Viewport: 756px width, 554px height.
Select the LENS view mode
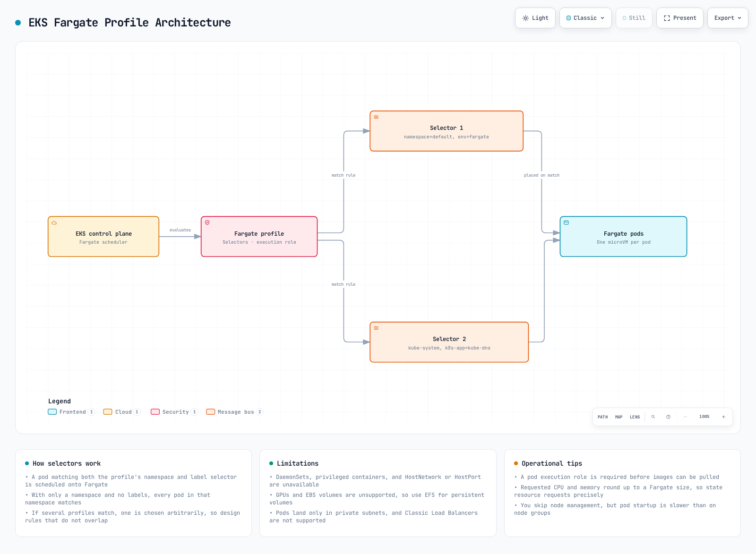click(x=635, y=417)
